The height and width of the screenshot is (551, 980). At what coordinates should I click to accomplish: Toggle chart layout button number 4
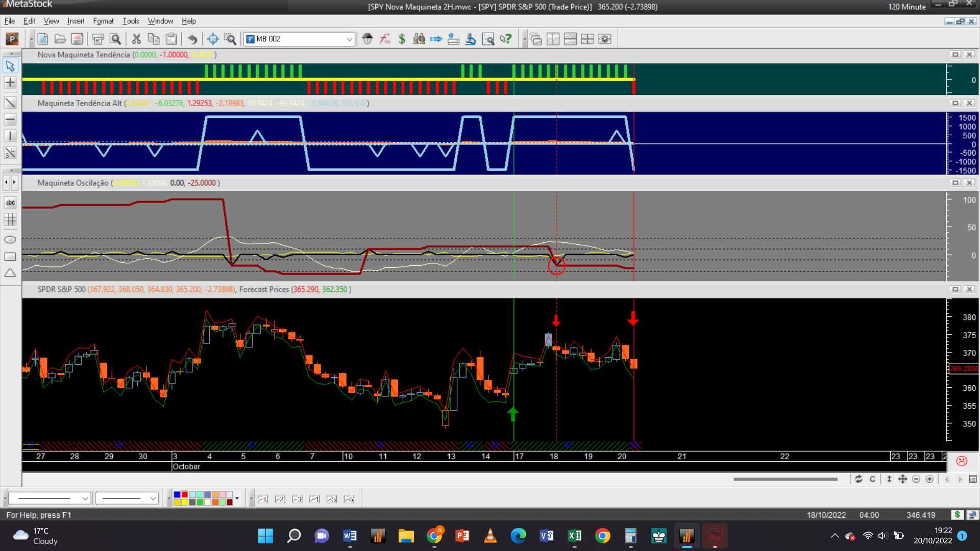coord(314,499)
